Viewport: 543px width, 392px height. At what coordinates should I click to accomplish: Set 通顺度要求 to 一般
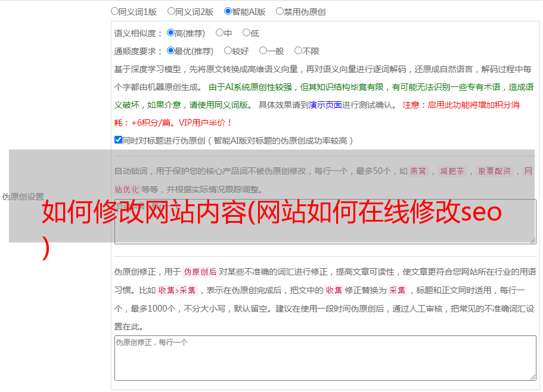pos(263,51)
